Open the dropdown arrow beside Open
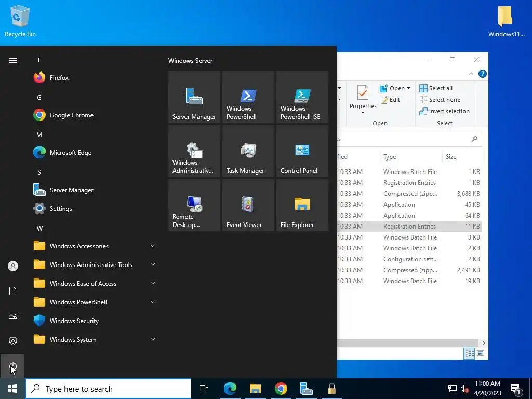The height and width of the screenshot is (399, 532). pos(408,88)
